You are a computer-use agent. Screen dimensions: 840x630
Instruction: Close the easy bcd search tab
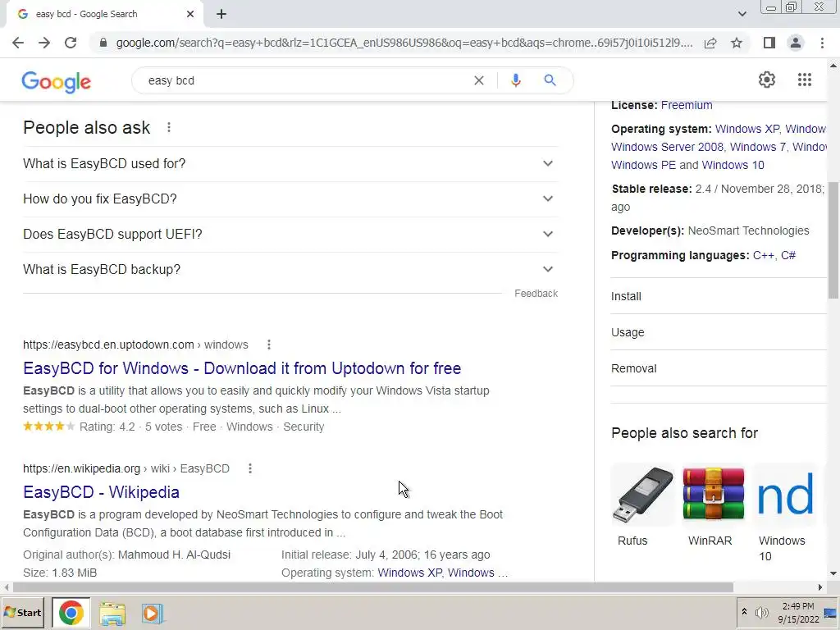tap(190, 14)
